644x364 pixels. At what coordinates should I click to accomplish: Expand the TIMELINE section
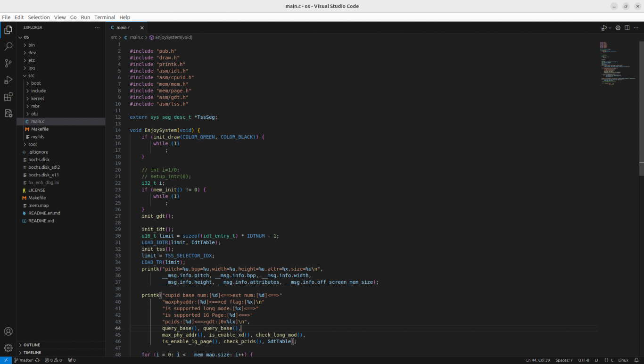pos(61,353)
